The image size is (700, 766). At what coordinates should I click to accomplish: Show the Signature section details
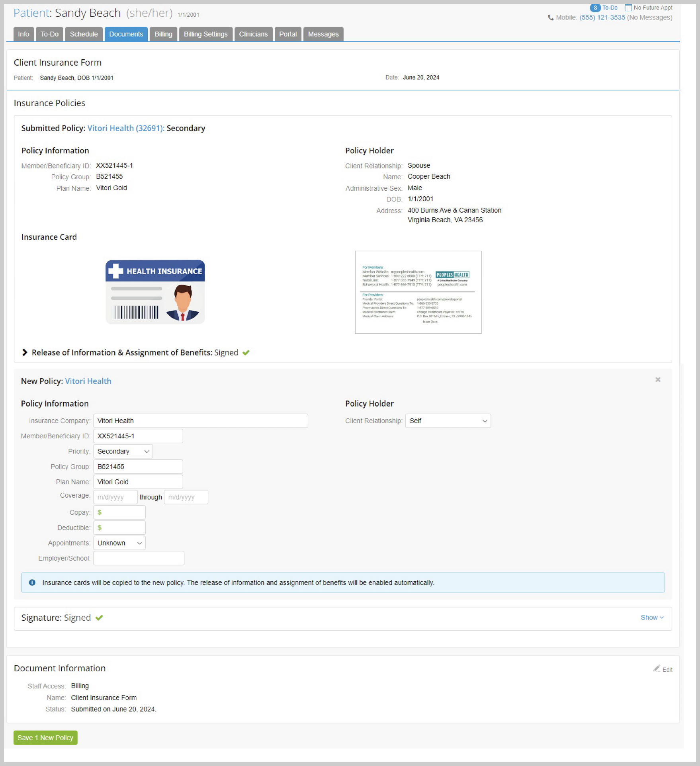click(652, 617)
